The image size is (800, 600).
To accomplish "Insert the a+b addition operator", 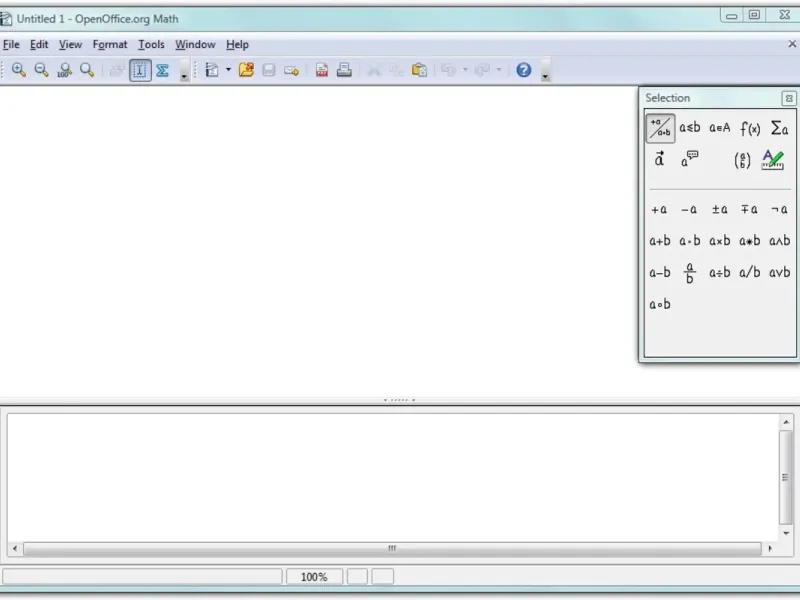I will coord(660,241).
